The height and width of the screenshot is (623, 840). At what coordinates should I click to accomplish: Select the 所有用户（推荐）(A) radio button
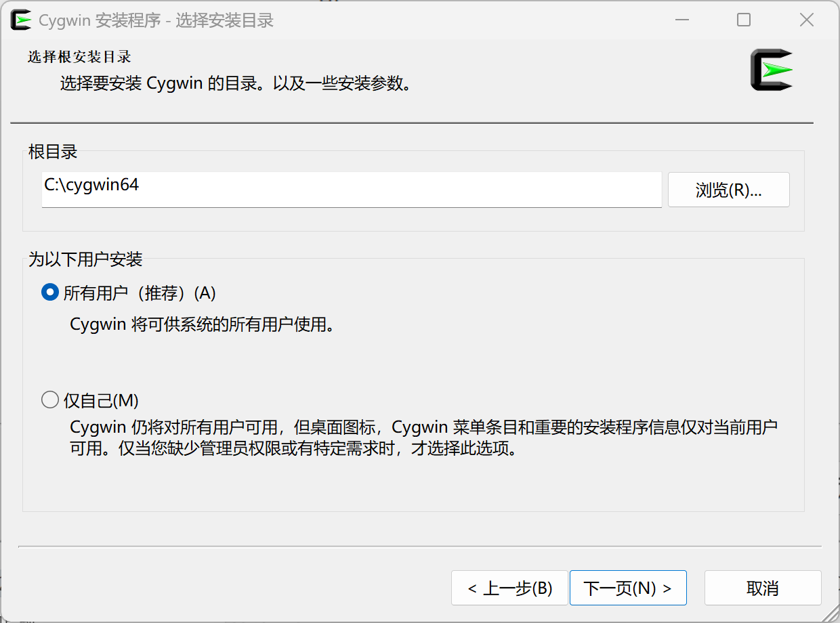[50, 293]
